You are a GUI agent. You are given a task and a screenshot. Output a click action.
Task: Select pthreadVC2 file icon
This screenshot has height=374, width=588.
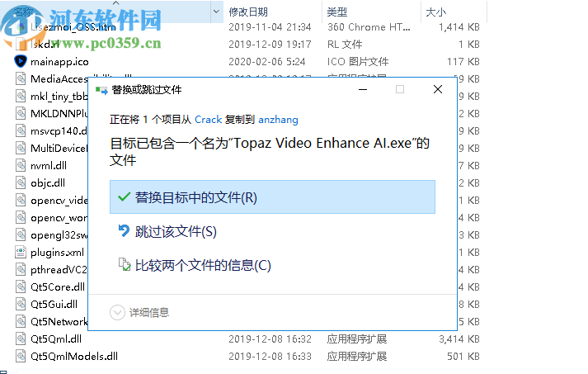coord(21,269)
